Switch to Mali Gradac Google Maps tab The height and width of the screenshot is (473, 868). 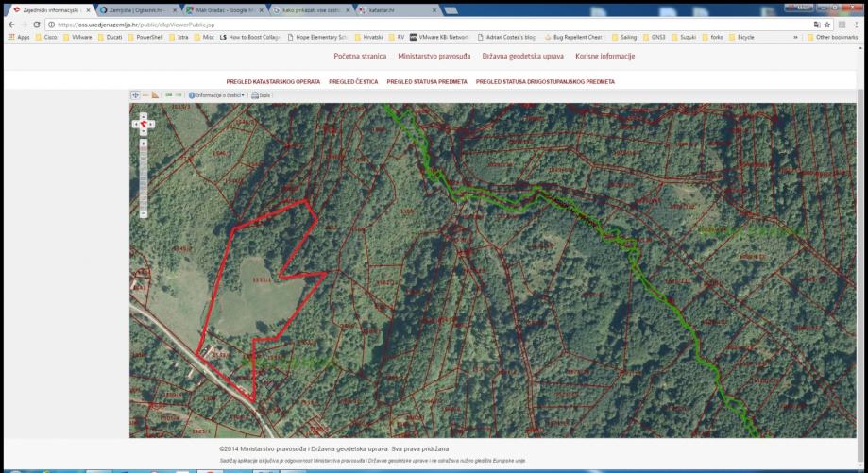225,10
